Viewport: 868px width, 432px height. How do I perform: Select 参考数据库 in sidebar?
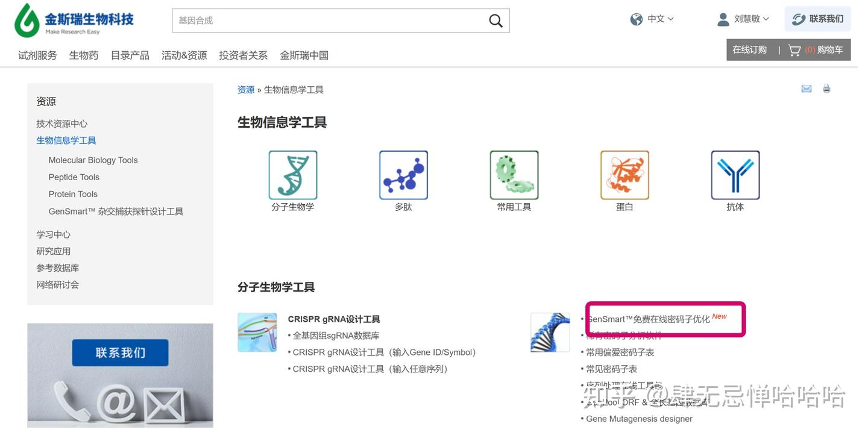click(57, 268)
